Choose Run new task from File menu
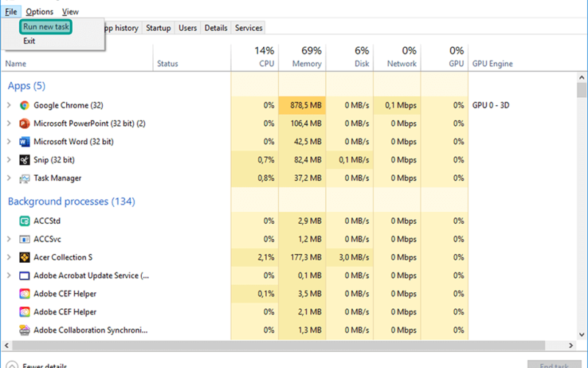588x368 pixels. [46, 26]
